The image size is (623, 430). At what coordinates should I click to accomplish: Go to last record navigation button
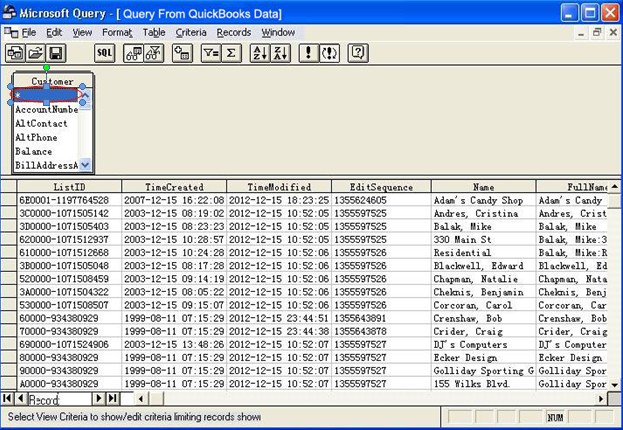point(113,398)
